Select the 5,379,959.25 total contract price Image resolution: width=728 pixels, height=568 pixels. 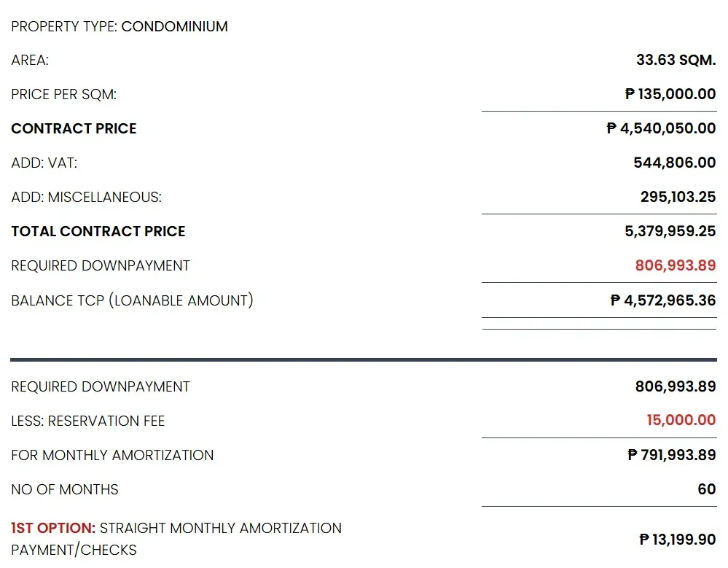pos(670,231)
